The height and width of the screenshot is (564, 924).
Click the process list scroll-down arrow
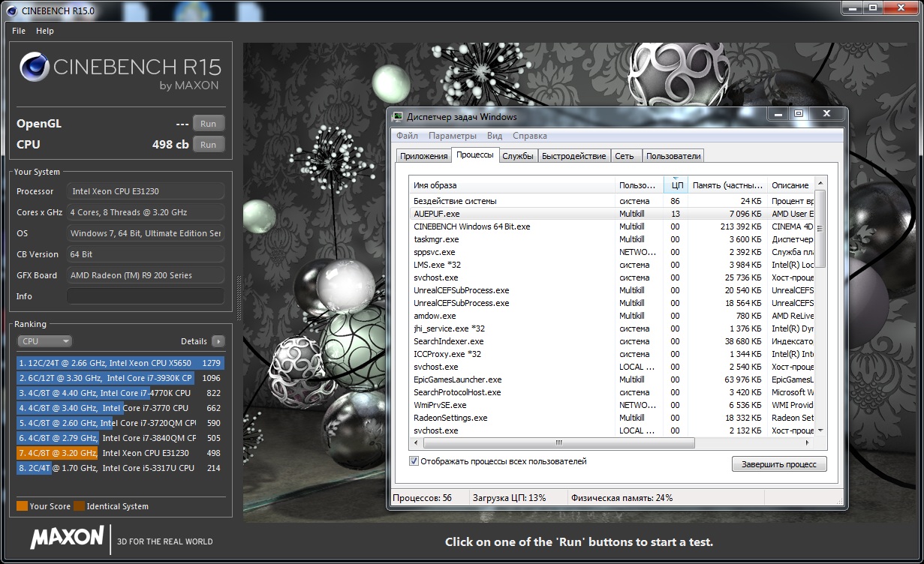820,430
